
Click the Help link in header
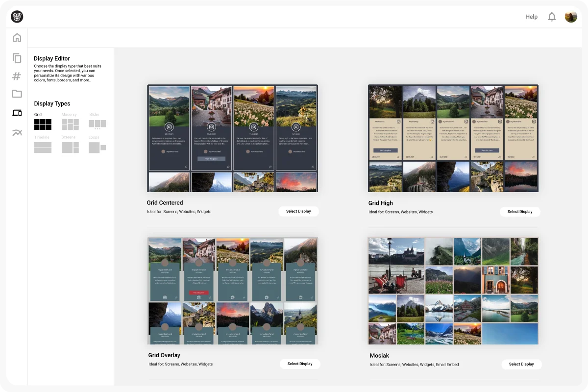[531, 17]
